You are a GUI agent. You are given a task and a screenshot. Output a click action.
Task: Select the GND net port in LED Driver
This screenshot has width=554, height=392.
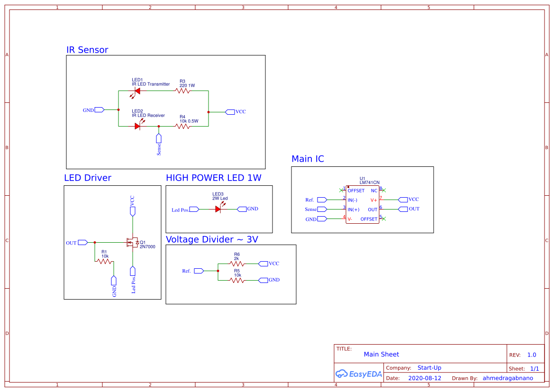pos(114,281)
